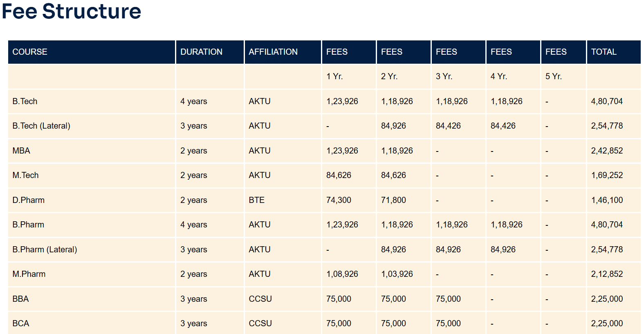Click the COURSE column header

coord(30,52)
